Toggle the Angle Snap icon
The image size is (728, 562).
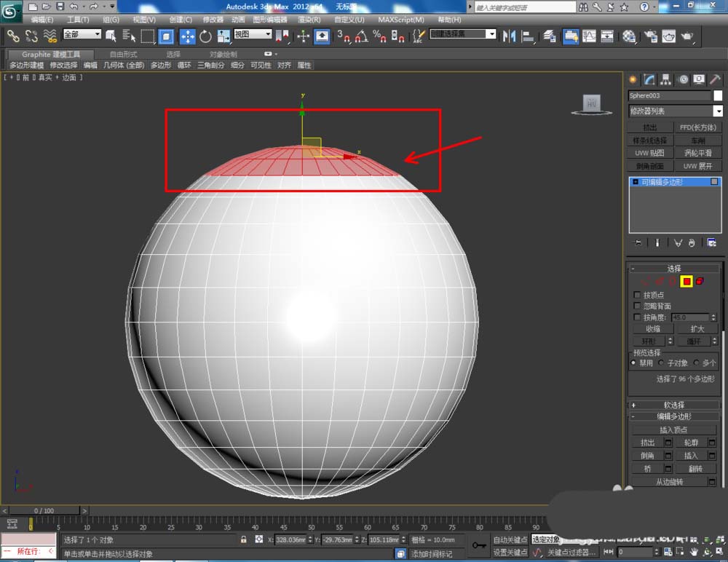(x=361, y=36)
